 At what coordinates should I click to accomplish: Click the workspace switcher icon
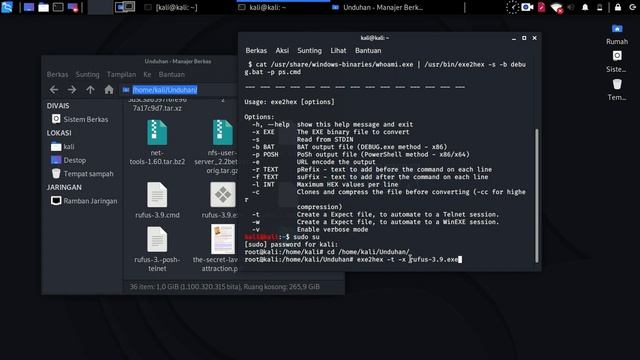coord(125,7)
